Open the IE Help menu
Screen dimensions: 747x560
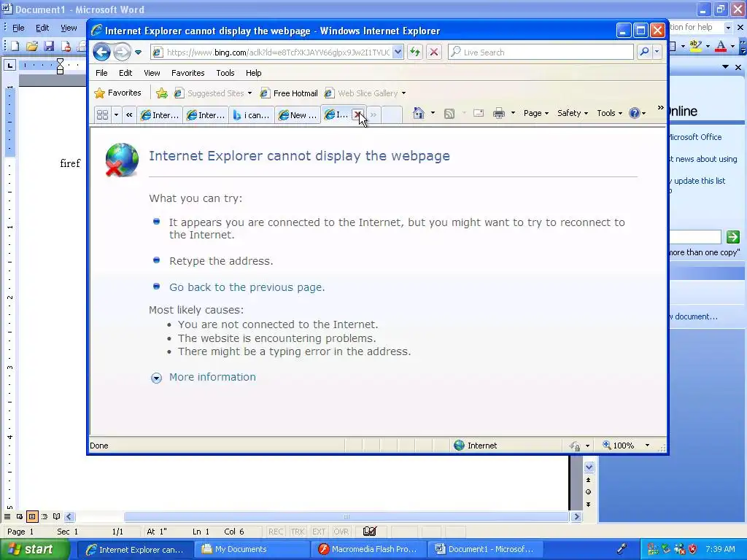click(x=253, y=73)
